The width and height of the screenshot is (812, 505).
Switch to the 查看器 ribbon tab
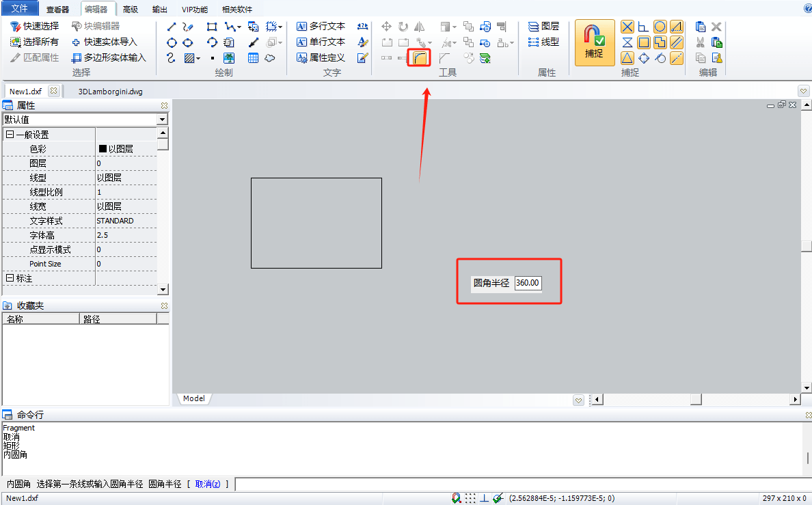57,10
